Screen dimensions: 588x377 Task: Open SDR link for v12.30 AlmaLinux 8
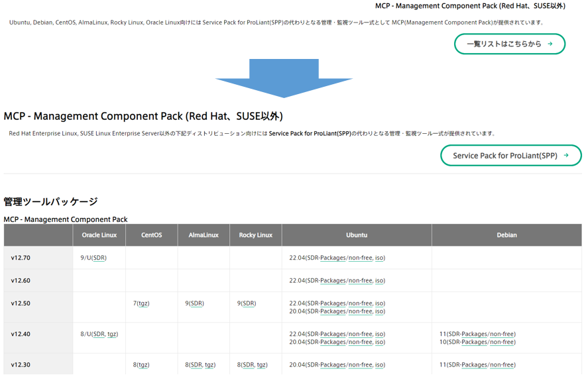(x=196, y=364)
